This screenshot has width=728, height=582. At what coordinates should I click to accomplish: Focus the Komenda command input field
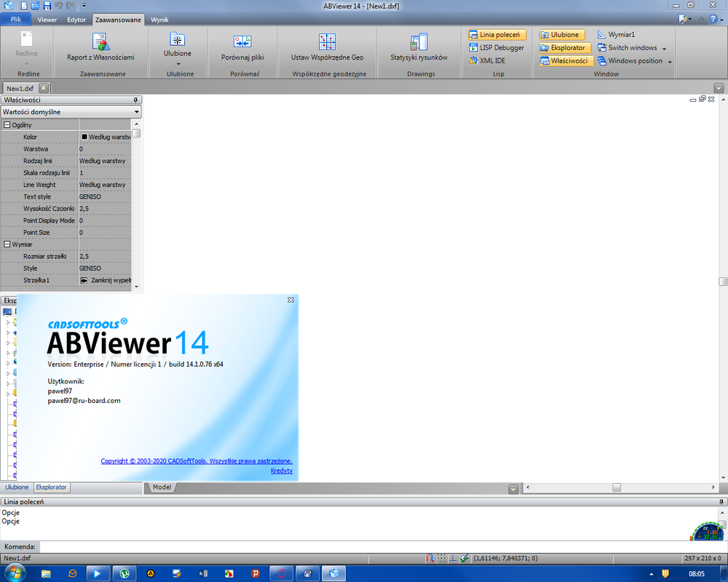pos(383,547)
